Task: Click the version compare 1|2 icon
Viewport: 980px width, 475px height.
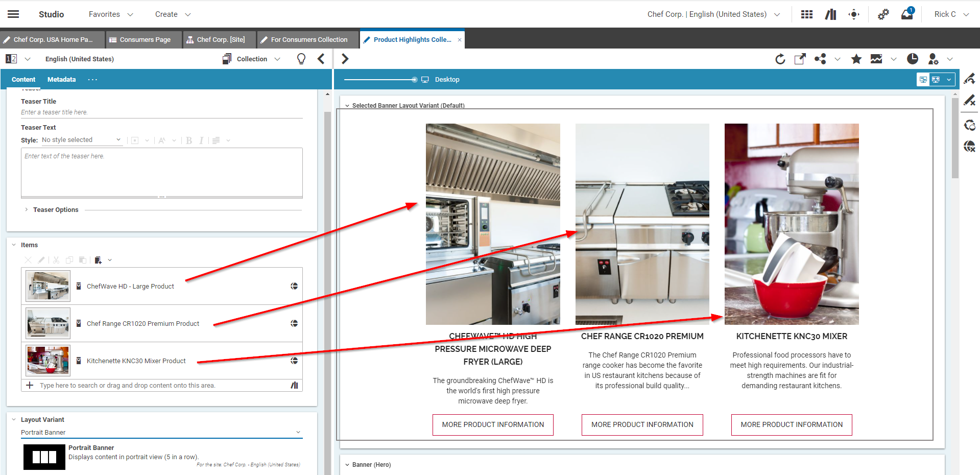Action: click(x=11, y=59)
